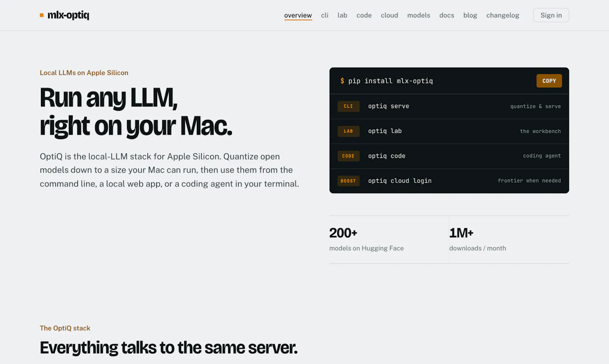Click the 'Run any LLM, right on your Mac.' headline

click(136, 112)
